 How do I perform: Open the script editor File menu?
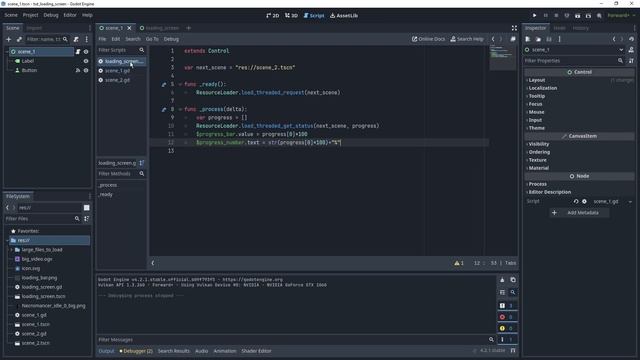pyautogui.click(x=102, y=39)
